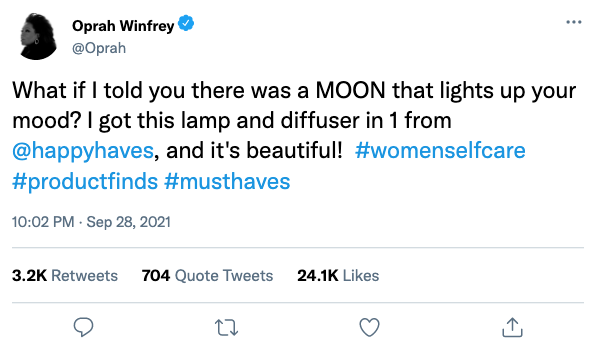Viewport: 596px width, 364px height.
Task: Like the tweet with the heart icon
Action: coord(369,327)
